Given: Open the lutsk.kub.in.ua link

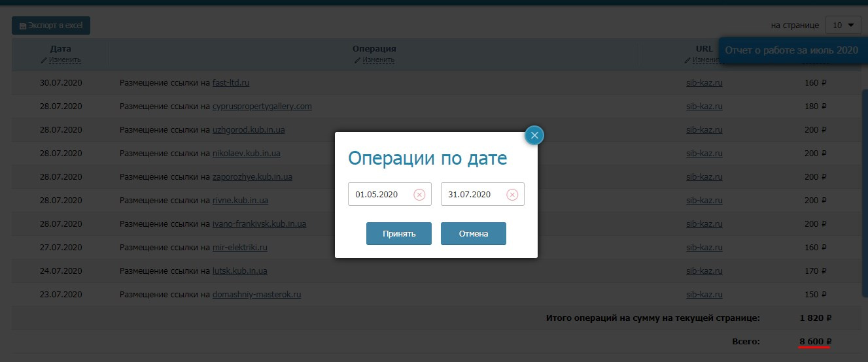Looking at the screenshot, I should [240, 271].
